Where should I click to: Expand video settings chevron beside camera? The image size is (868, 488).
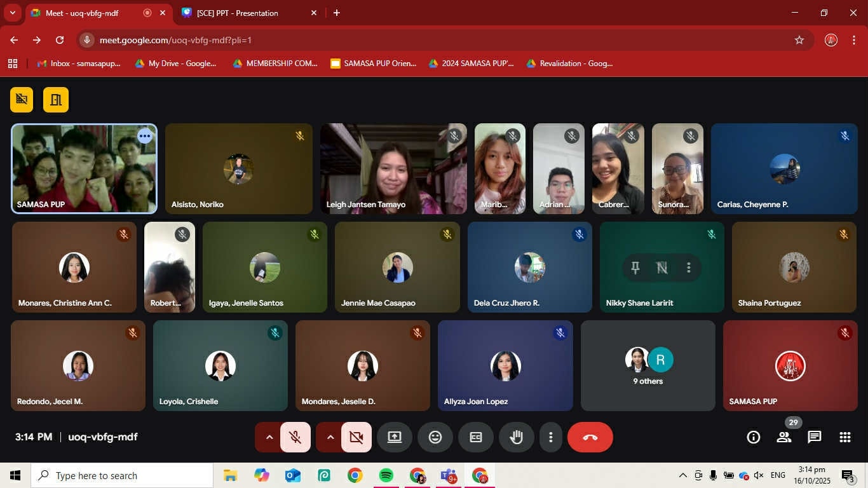[330, 437]
